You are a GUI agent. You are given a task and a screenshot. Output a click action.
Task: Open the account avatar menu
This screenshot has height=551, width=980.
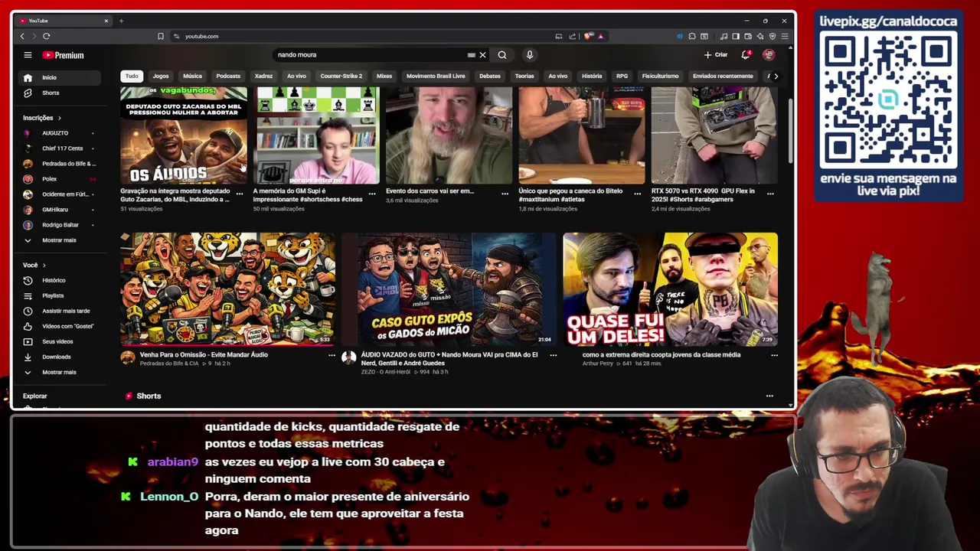point(769,54)
